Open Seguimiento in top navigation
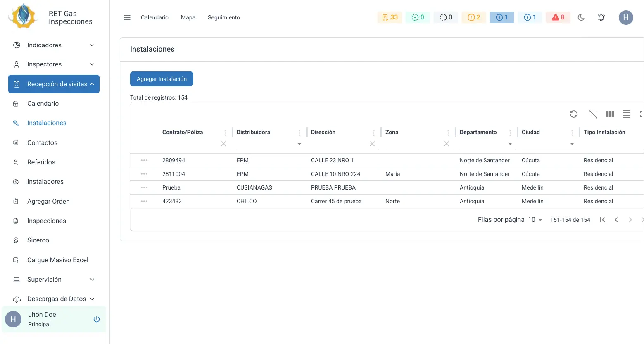This screenshot has height=344, width=644. [224, 17]
